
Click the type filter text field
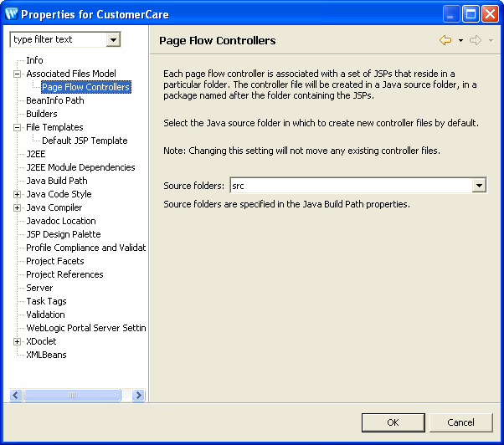click(59, 40)
